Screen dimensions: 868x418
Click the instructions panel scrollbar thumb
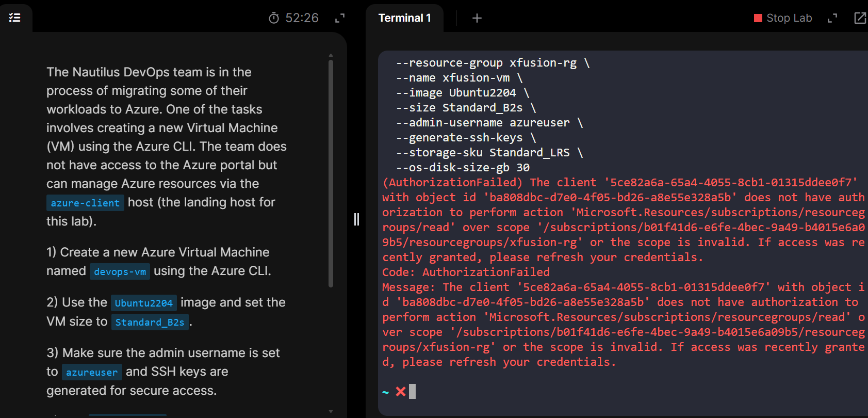click(331, 173)
